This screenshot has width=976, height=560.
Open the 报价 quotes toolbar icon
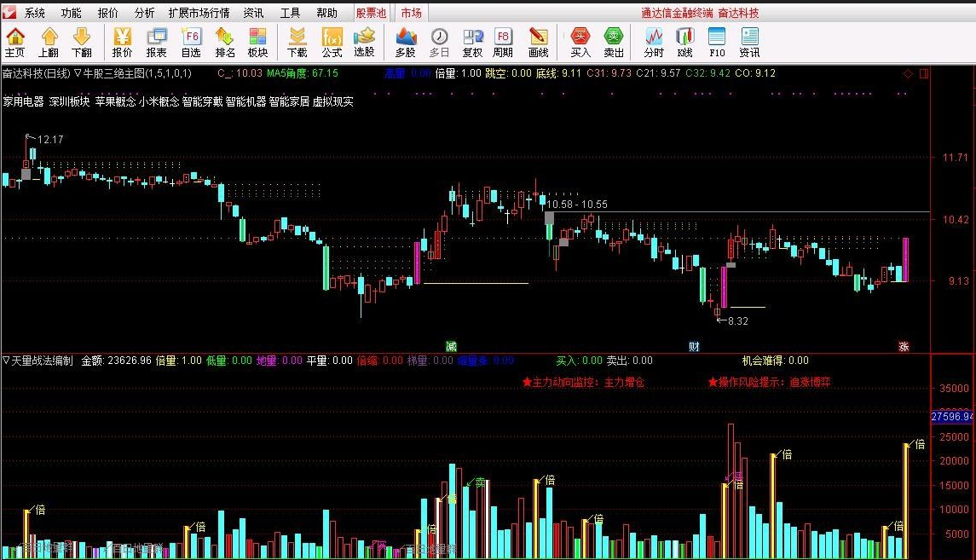pos(122,43)
